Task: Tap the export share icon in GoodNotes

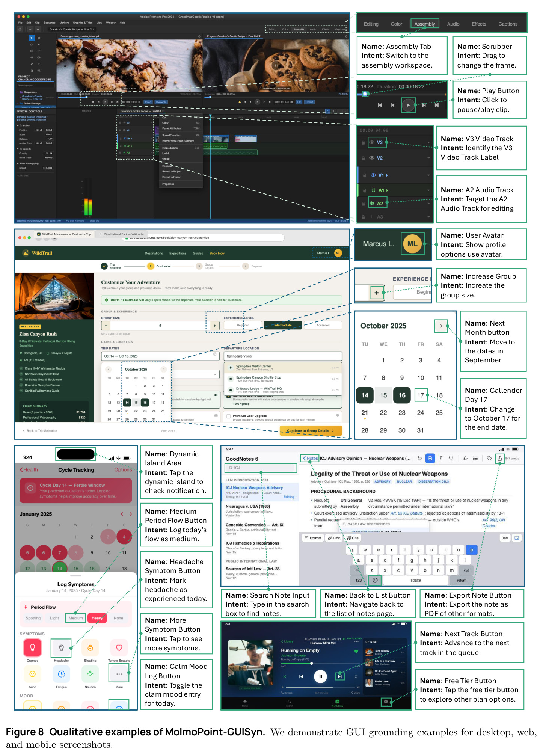Action: tap(500, 458)
